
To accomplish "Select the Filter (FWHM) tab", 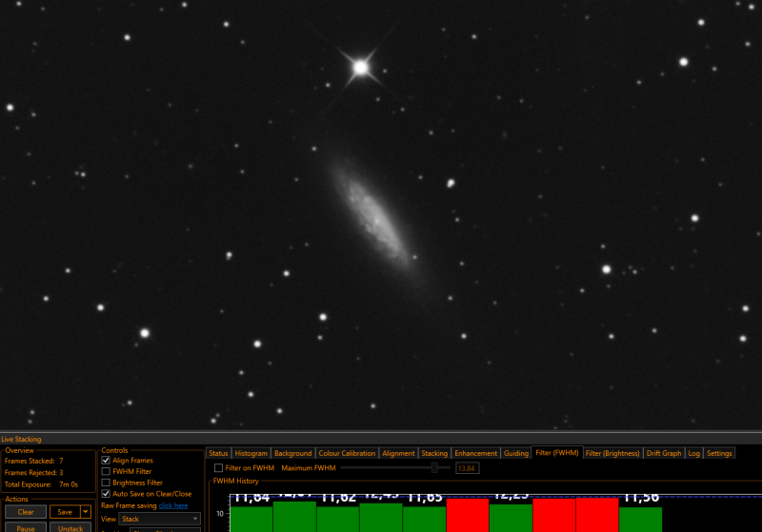I will pyautogui.click(x=557, y=452).
